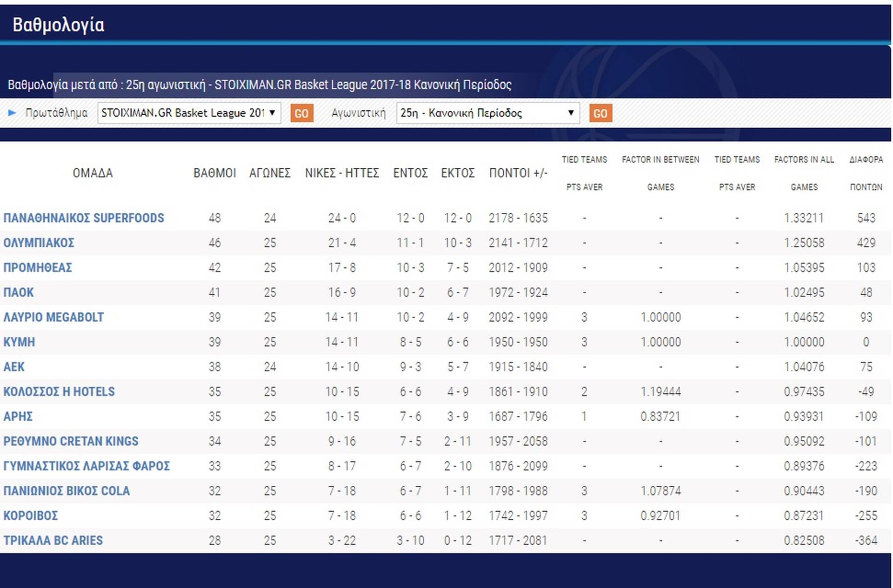Click Panathinaikos record 24 - 0
The height and width of the screenshot is (588, 893).
(342, 218)
